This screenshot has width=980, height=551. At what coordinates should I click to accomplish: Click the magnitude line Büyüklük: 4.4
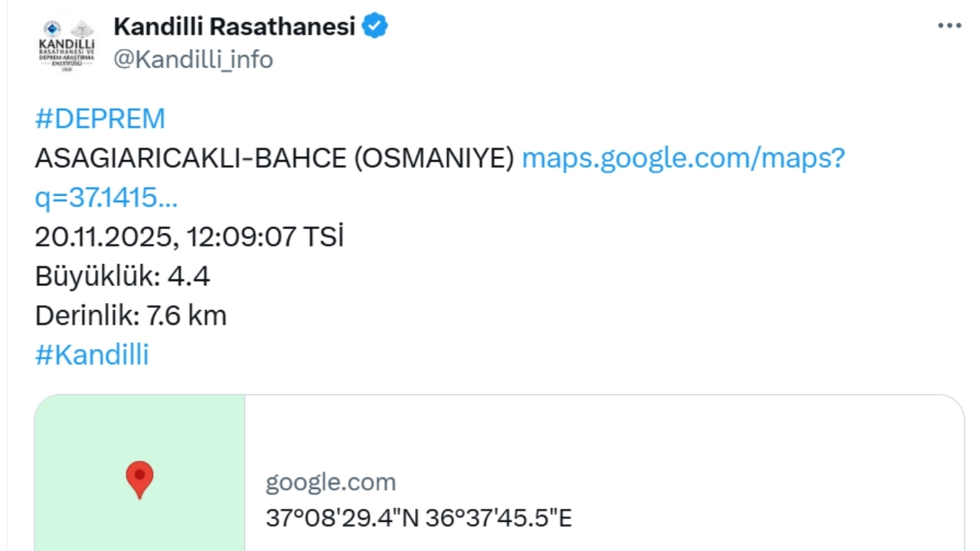coord(122,275)
